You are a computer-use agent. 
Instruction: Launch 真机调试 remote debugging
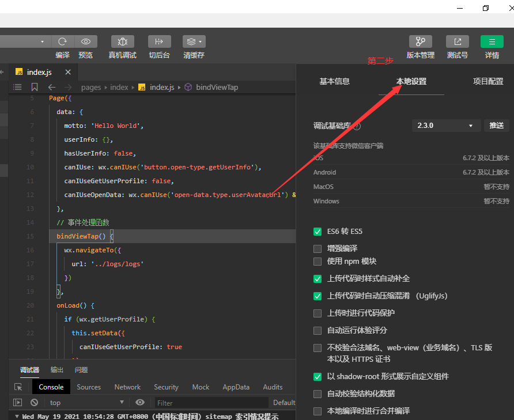point(122,41)
